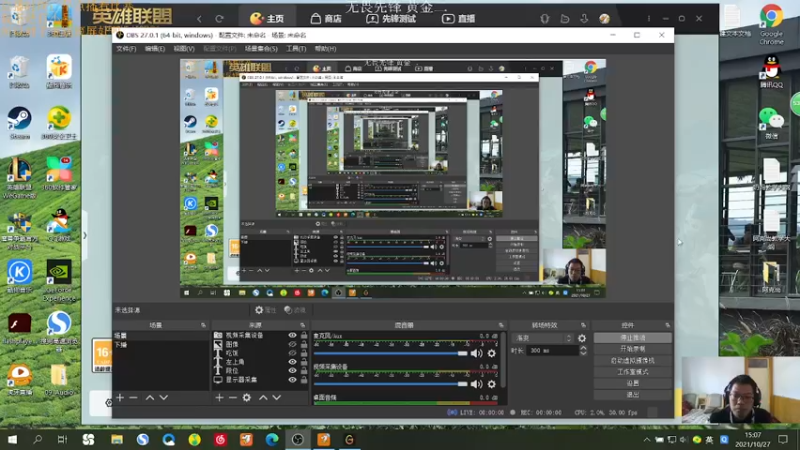Screen dimensions: 800x450
Task: Pop out the 来源 dock panel
Action: [x=303, y=325]
